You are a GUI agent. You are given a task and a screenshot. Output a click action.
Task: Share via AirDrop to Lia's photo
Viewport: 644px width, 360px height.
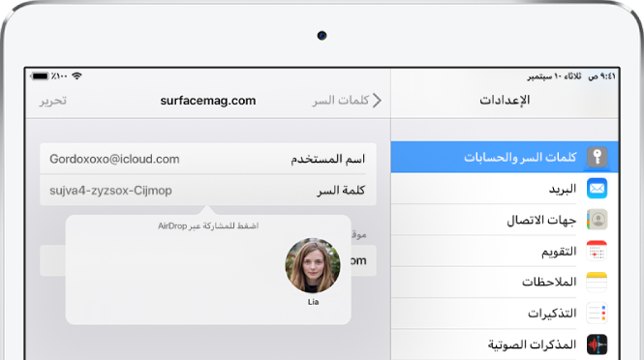(313, 265)
